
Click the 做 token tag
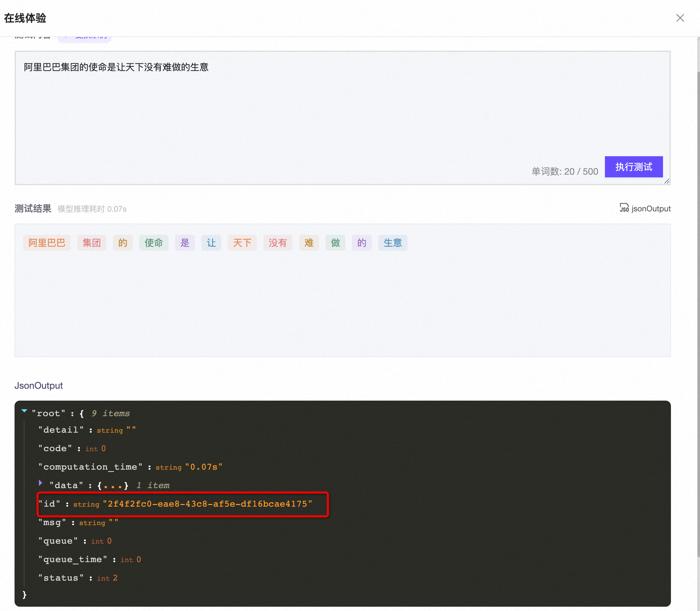click(x=335, y=243)
